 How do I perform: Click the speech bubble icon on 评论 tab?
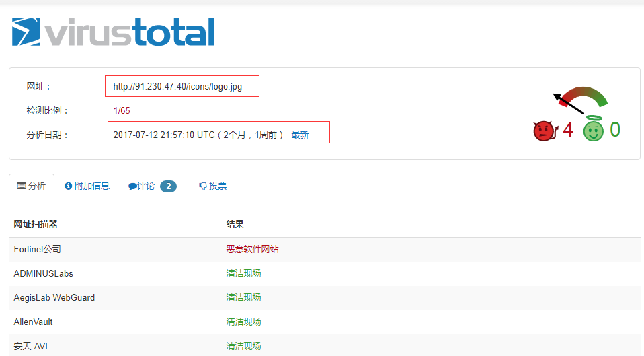(132, 186)
